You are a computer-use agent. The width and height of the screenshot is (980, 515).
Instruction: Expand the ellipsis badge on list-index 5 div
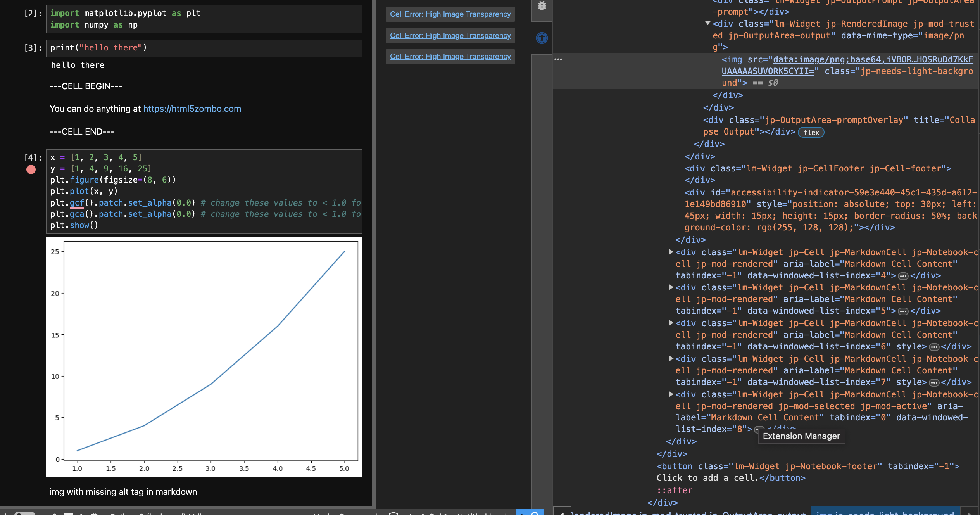903,311
